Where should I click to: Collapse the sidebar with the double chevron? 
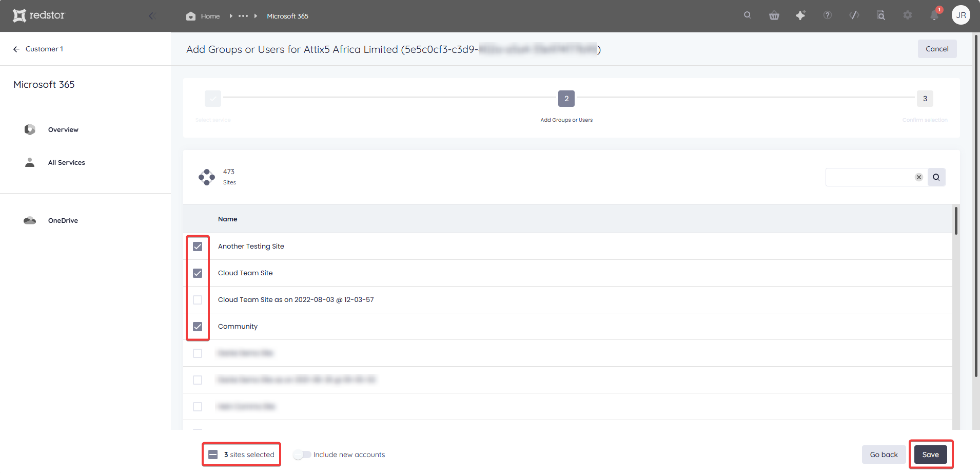click(x=152, y=16)
